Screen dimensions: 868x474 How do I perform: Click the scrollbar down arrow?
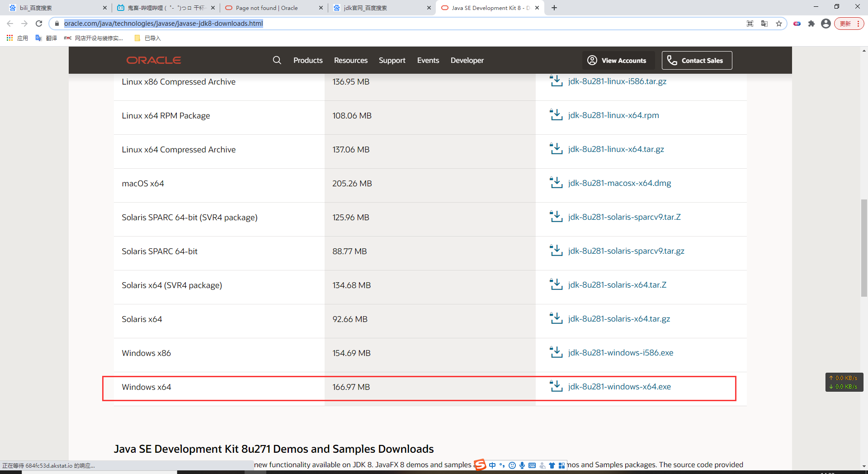pos(864,466)
